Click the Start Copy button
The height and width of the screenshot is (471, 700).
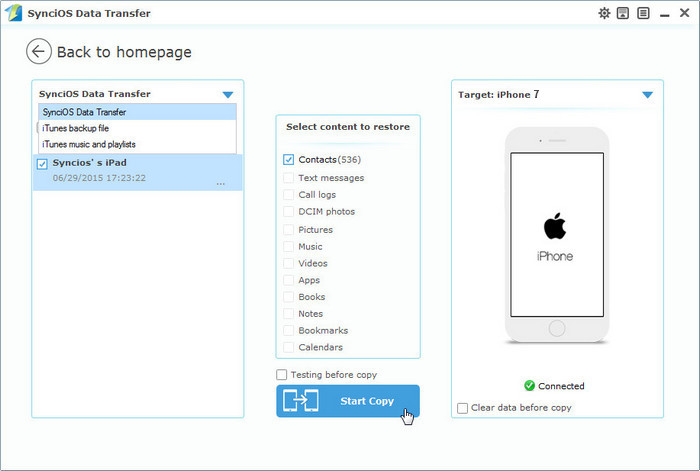[x=348, y=401]
